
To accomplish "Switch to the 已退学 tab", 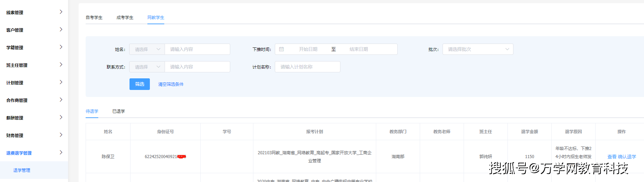I will (119, 111).
